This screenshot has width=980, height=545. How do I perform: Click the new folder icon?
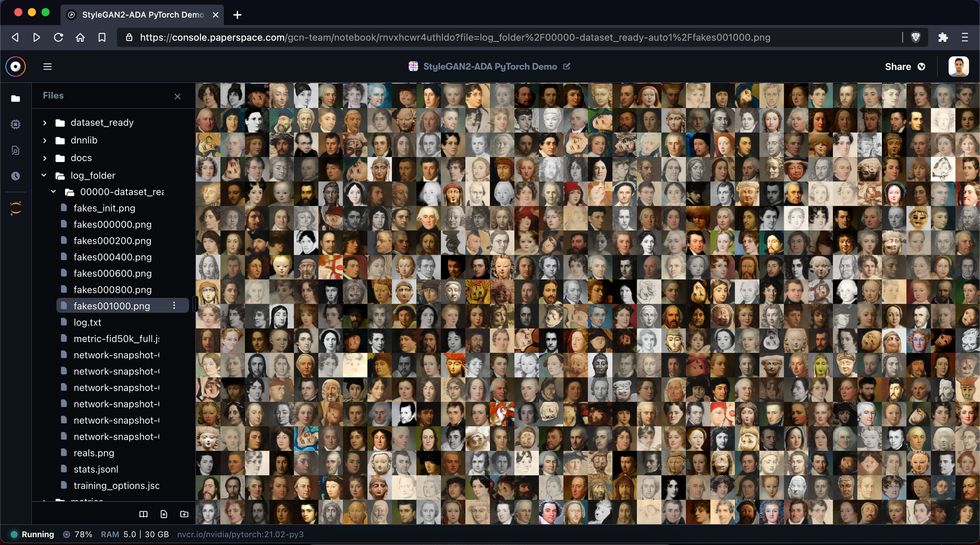[x=184, y=514]
